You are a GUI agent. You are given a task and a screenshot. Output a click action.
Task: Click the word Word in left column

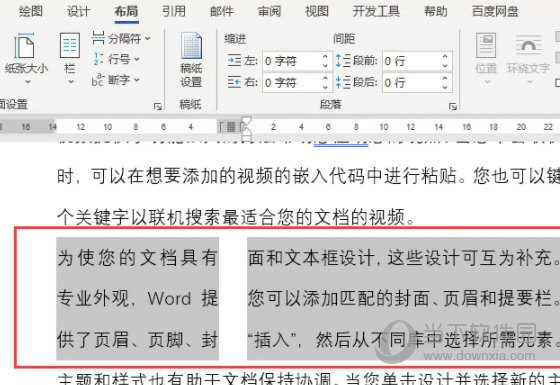(x=169, y=299)
